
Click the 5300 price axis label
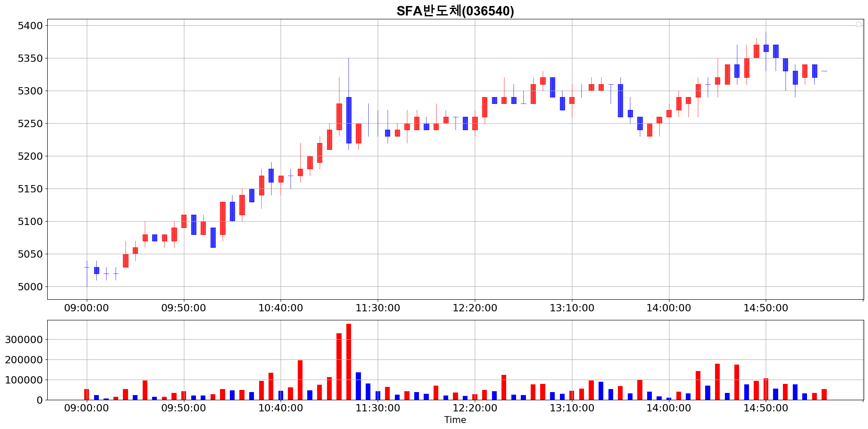(31, 91)
